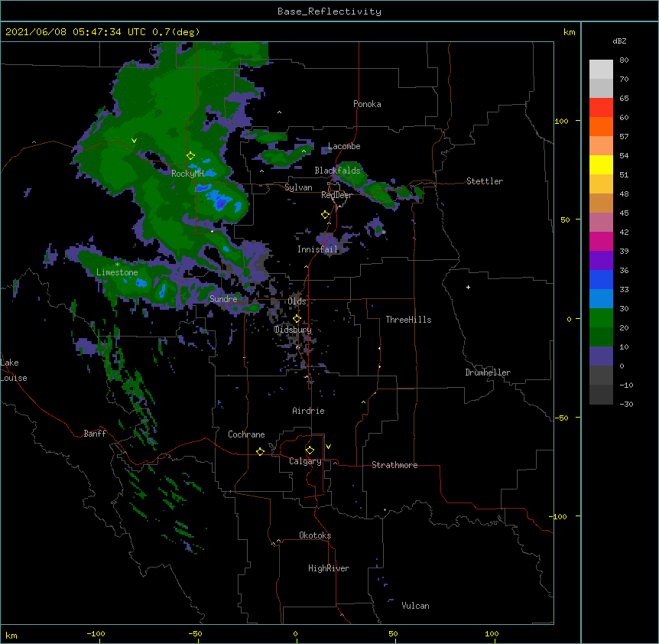Click the Strathmore town label
Viewport: 659px width, 644px height.
pos(394,465)
